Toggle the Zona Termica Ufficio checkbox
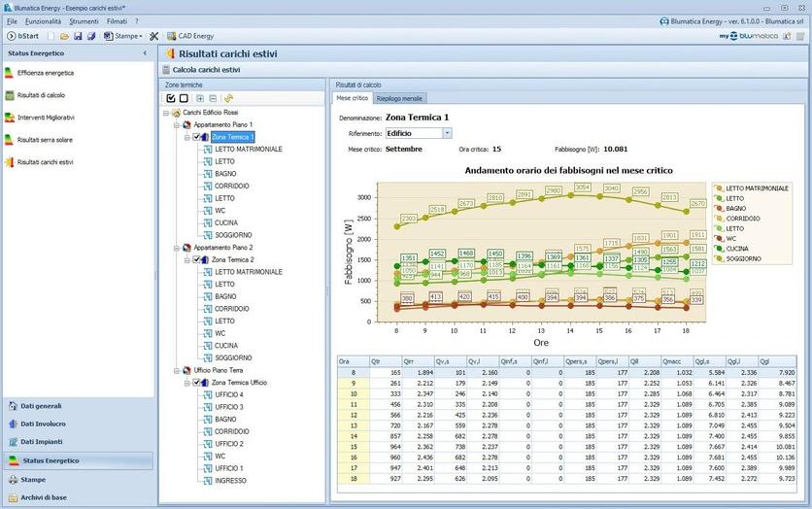The height and width of the screenshot is (509, 812). tap(197, 383)
